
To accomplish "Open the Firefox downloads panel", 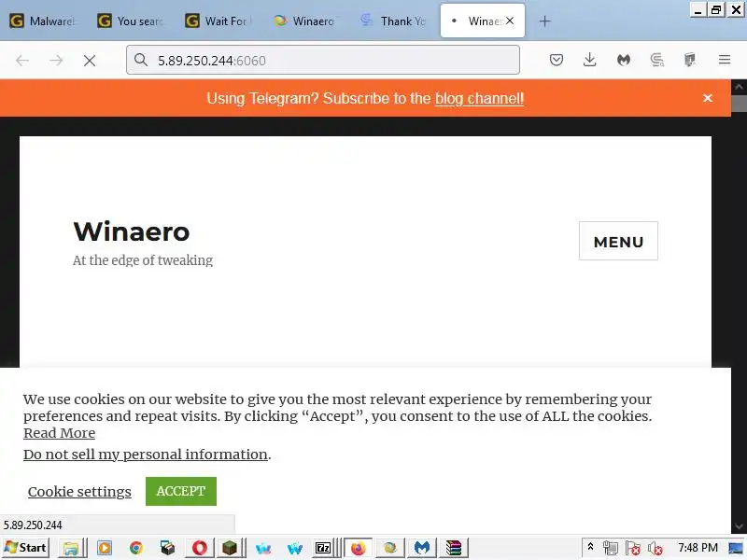I will point(589,60).
